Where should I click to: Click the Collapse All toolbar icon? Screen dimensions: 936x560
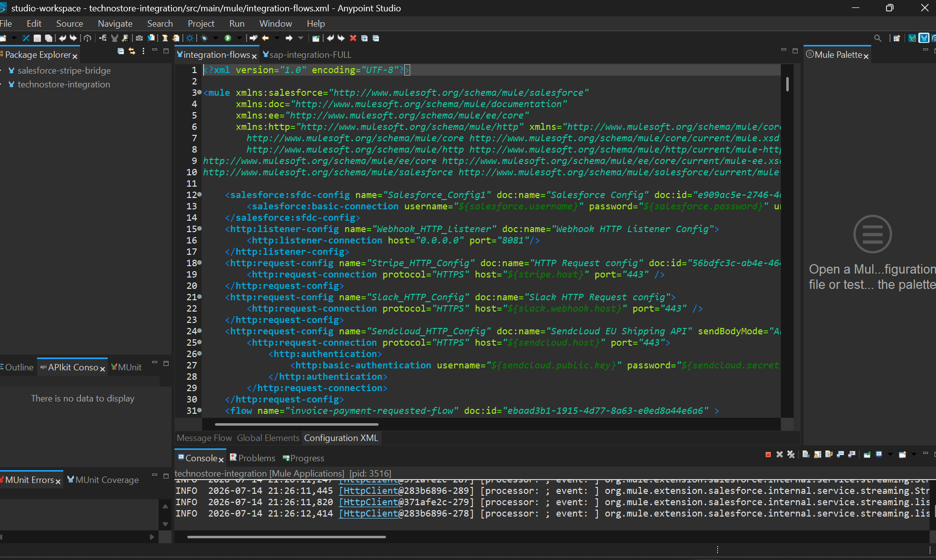click(x=376, y=38)
